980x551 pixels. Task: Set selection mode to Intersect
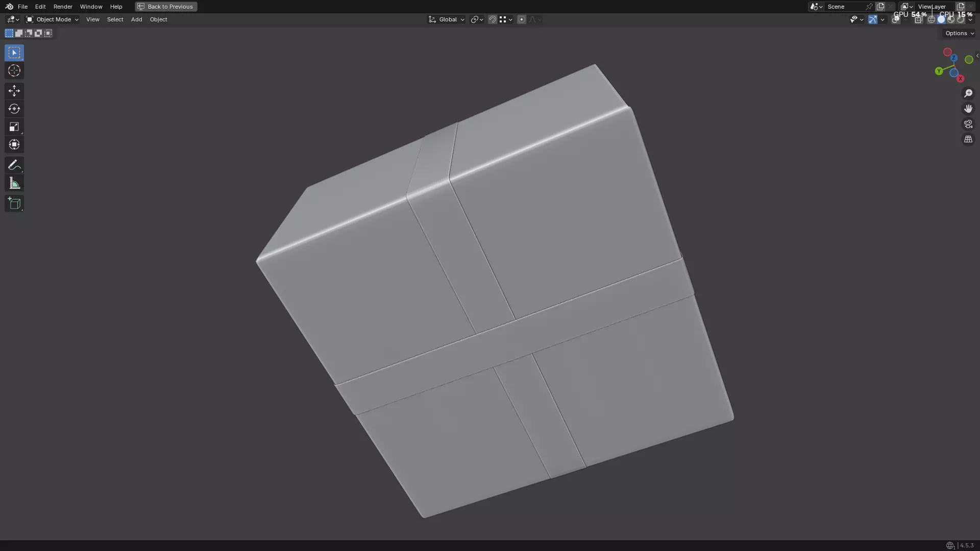(x=48, y=33)
